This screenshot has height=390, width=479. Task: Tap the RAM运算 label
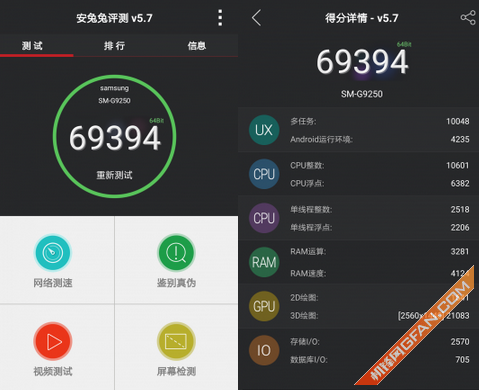(x=308, y=251)
